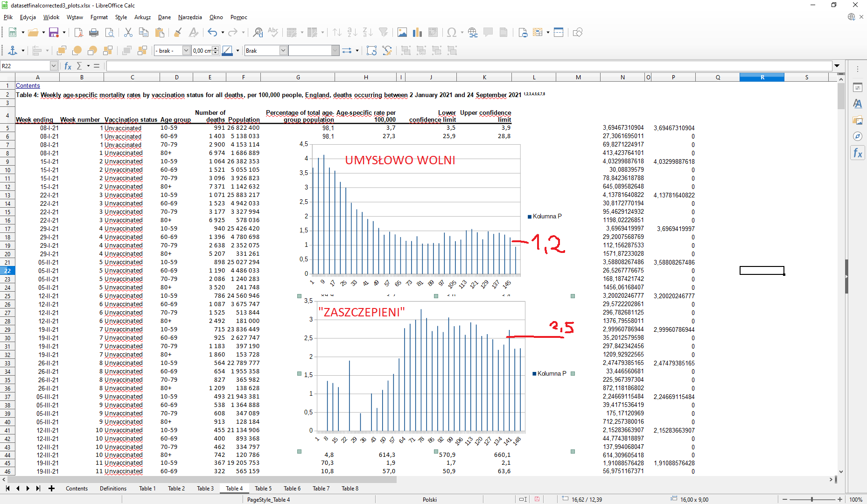Screen dimensions: 867x504
Task: Open the Name Box dropdown arrow
Action: [54, 66]
